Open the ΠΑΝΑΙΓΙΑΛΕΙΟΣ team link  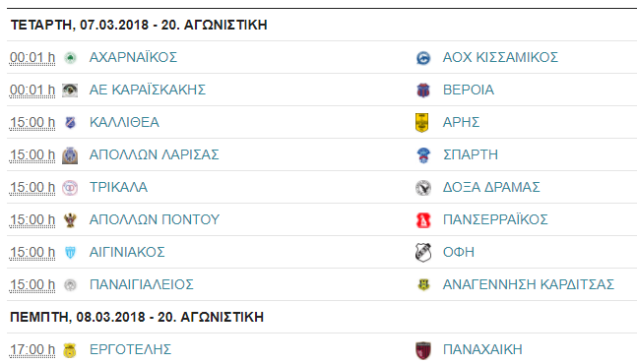142,284
